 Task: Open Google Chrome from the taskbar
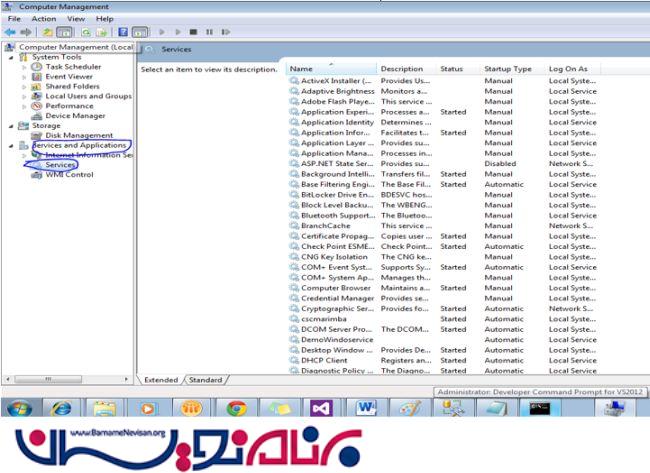[x=237, y=408]
